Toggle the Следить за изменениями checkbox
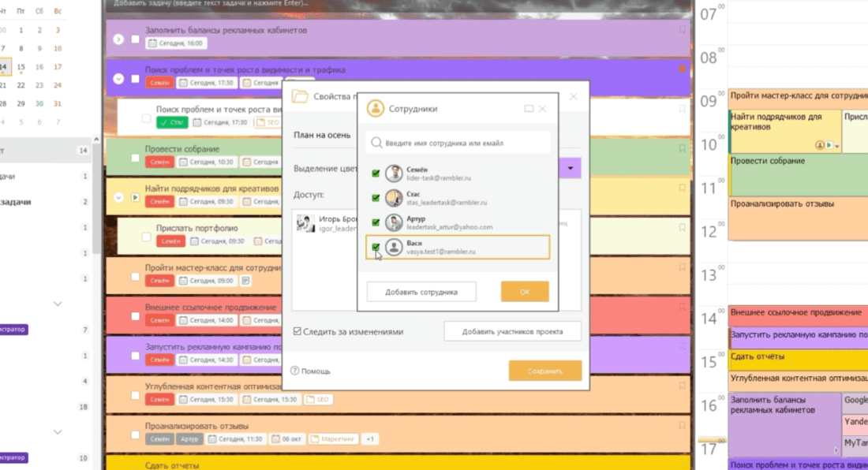This screenshot has height=470, width=868. [297, 332]
